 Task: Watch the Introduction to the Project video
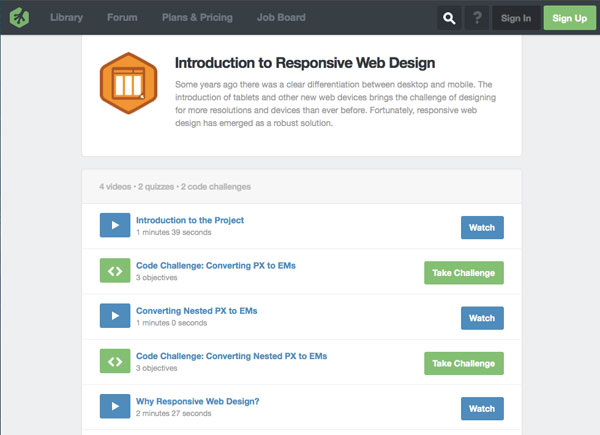482,228
